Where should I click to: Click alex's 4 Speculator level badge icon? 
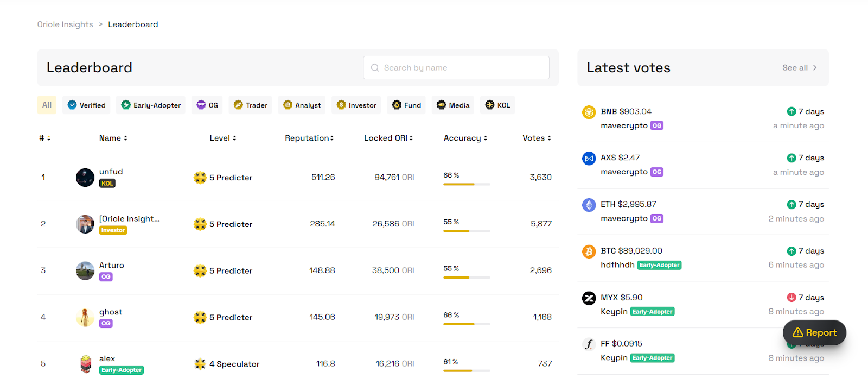tap(200, 364)
